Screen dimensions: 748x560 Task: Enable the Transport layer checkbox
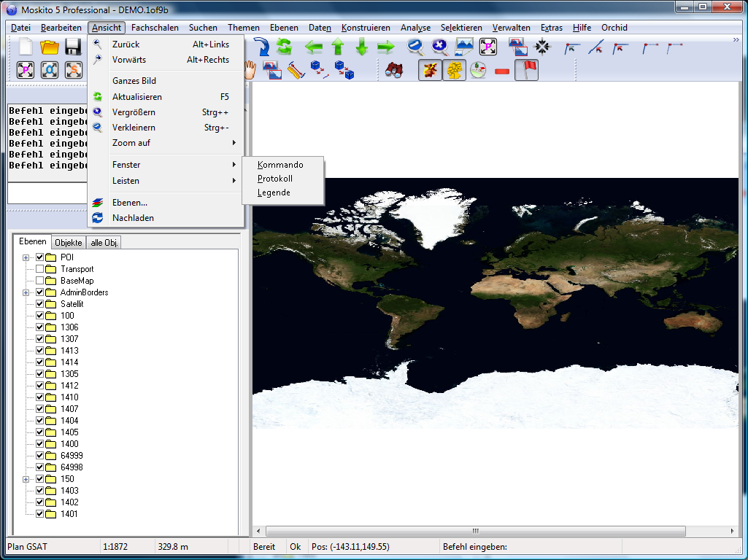pyautogui.click(x=40, y=269)
